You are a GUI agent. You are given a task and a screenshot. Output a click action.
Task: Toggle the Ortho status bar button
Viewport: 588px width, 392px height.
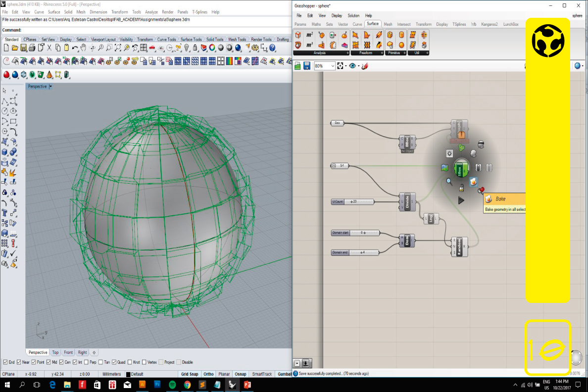point(208,374)
